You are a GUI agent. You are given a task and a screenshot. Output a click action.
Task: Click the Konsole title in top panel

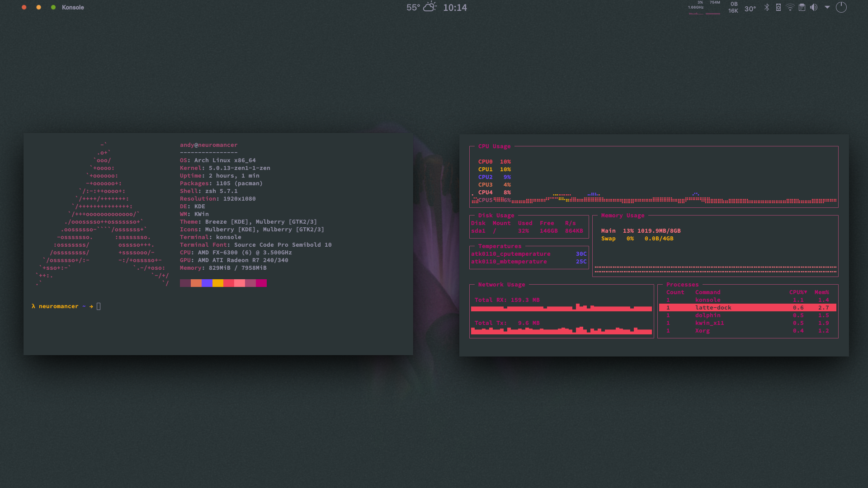click(x=73, y=7)
